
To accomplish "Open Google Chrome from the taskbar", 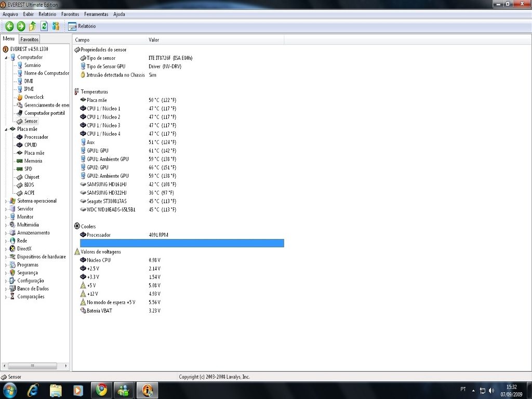I will (101, 390).
